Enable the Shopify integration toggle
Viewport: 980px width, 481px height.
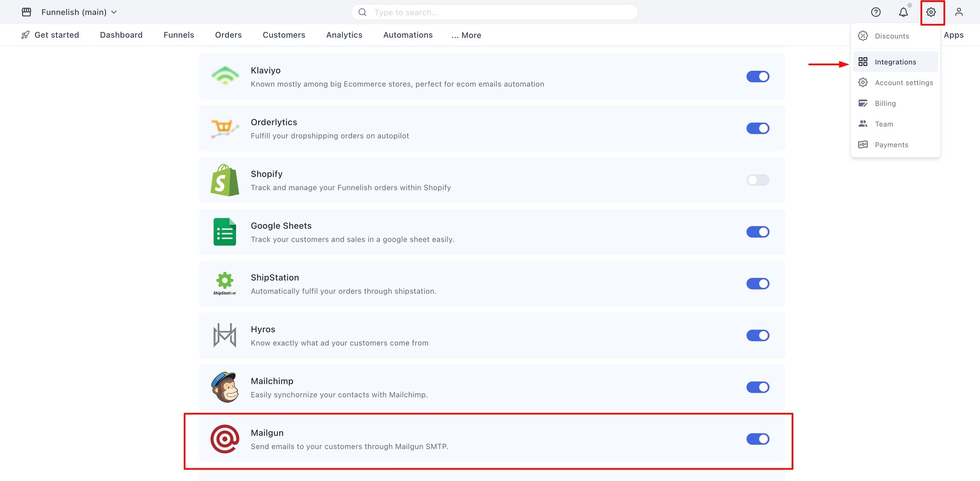758,180
